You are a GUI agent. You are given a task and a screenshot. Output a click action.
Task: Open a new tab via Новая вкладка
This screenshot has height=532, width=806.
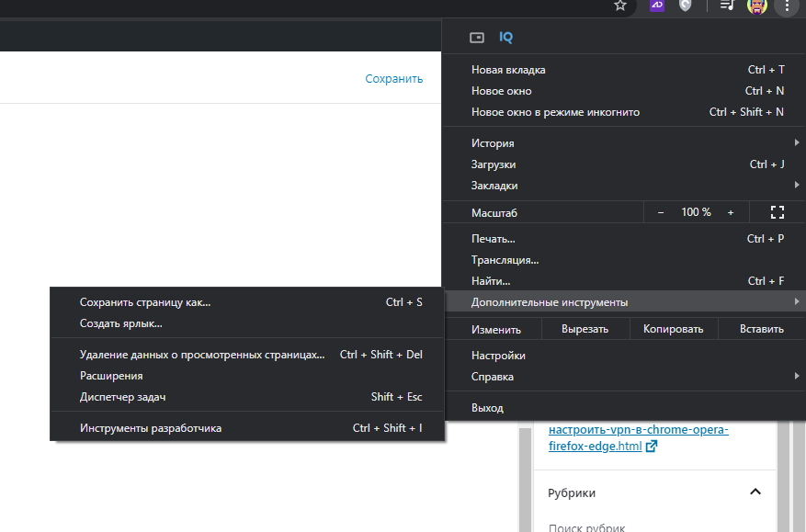(x=623, y=70)
